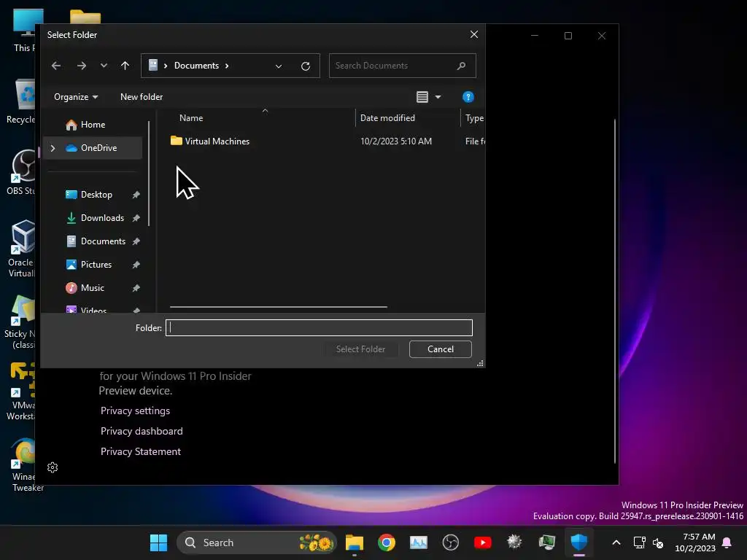Create a New folder
The height and width of the screenshot is (560, 747).
click(142, 97)
